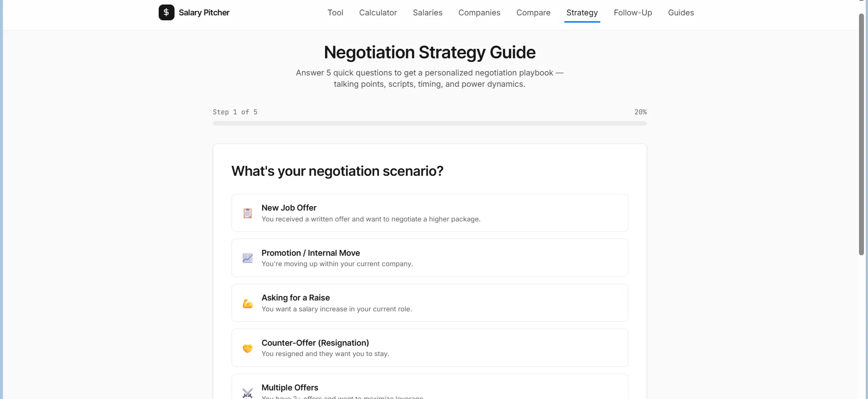Click the flexed arm icon for Asking for a Raise
Screen dimensions: 868x399
(x=248, y=303)
